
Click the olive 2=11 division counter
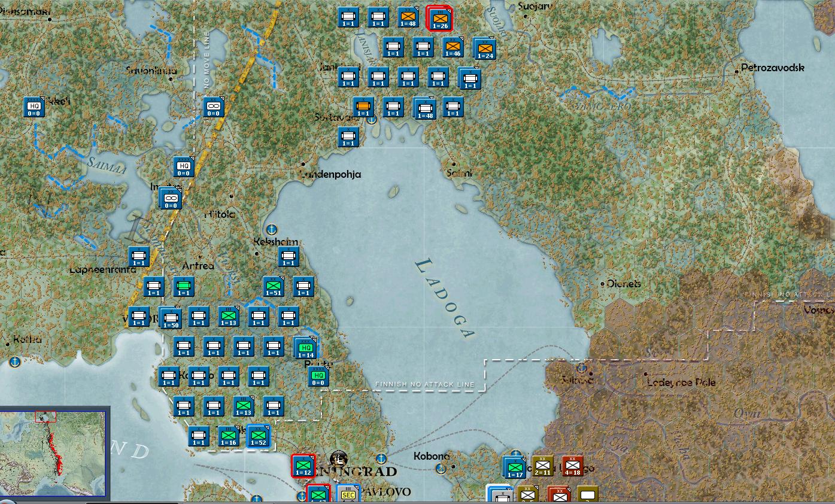(x=543, y=466)
